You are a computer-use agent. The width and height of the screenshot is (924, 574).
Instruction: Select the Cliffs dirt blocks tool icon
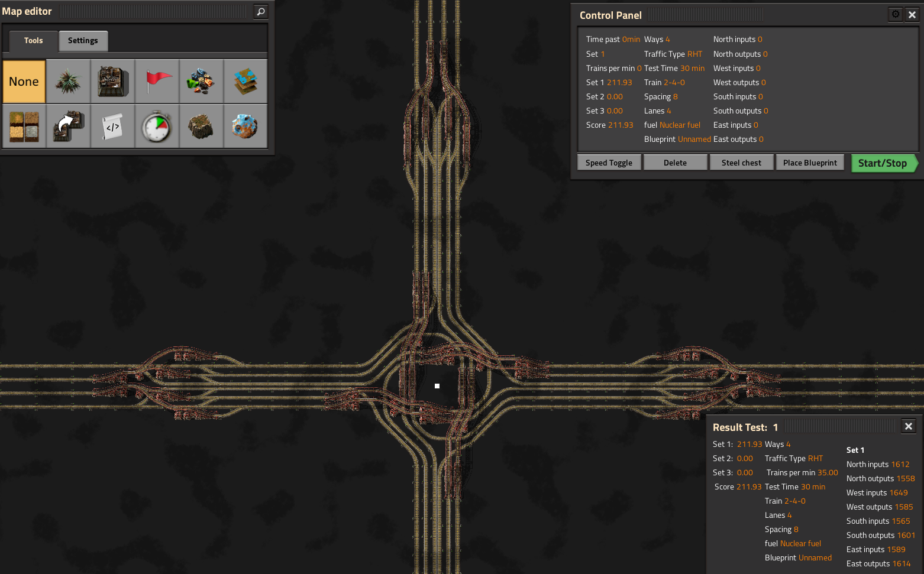[x=24, y=126]
